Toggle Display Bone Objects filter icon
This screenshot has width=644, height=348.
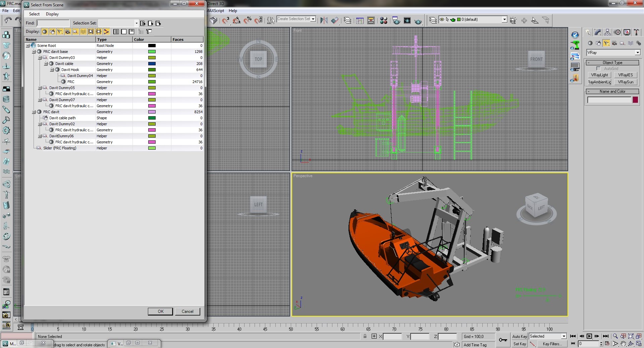(x=106, y=31)
